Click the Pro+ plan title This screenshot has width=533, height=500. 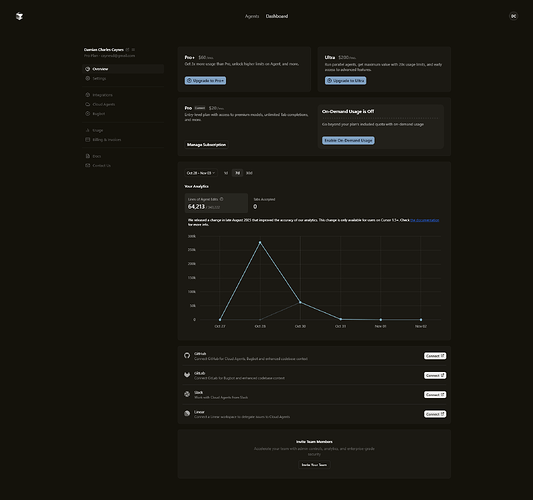pyautogui.click(x=190, y=57)
